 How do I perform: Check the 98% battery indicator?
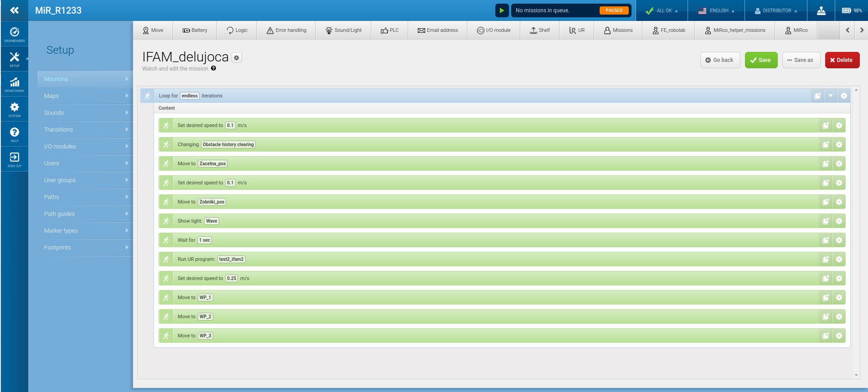point(852,10)
